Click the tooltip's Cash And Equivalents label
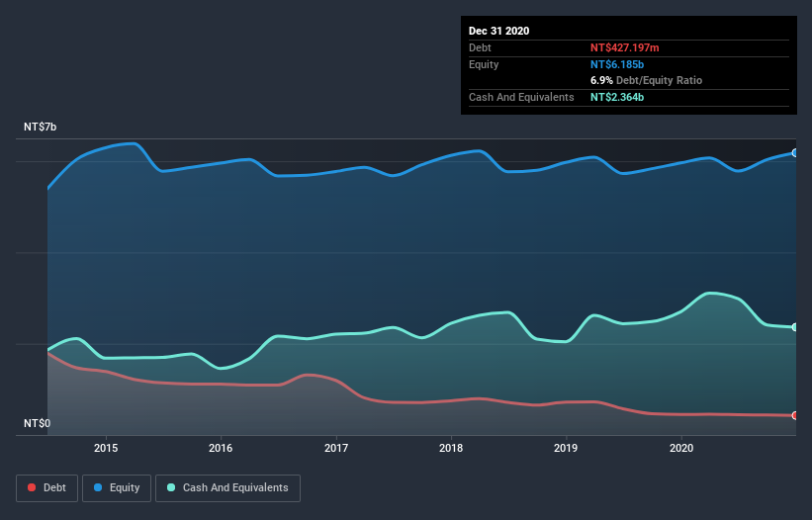The image size is (812, 520). pos(521,97)
